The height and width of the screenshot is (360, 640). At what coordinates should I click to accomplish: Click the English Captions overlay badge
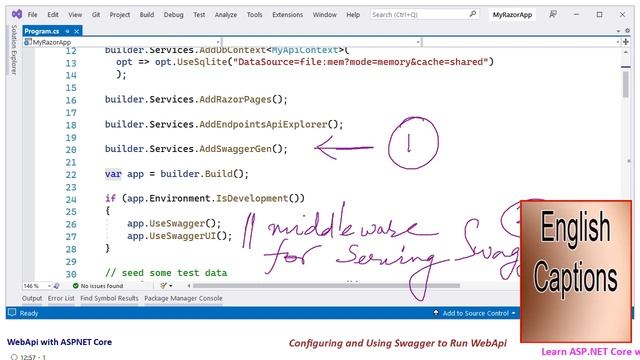click(576, 271)
